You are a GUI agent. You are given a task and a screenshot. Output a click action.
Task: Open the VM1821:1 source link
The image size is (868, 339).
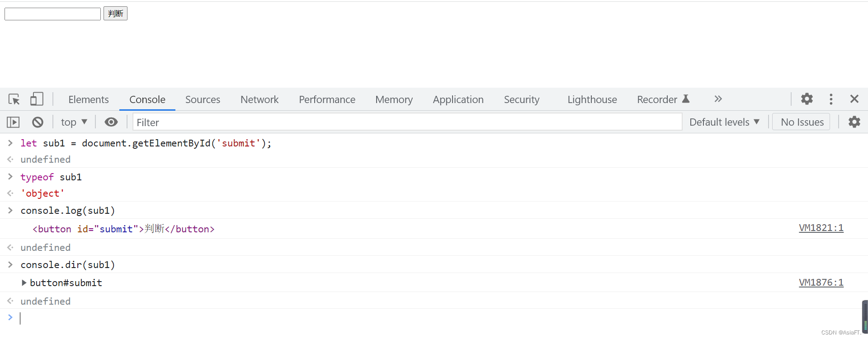pyautogui.click(x=821, y=228)
